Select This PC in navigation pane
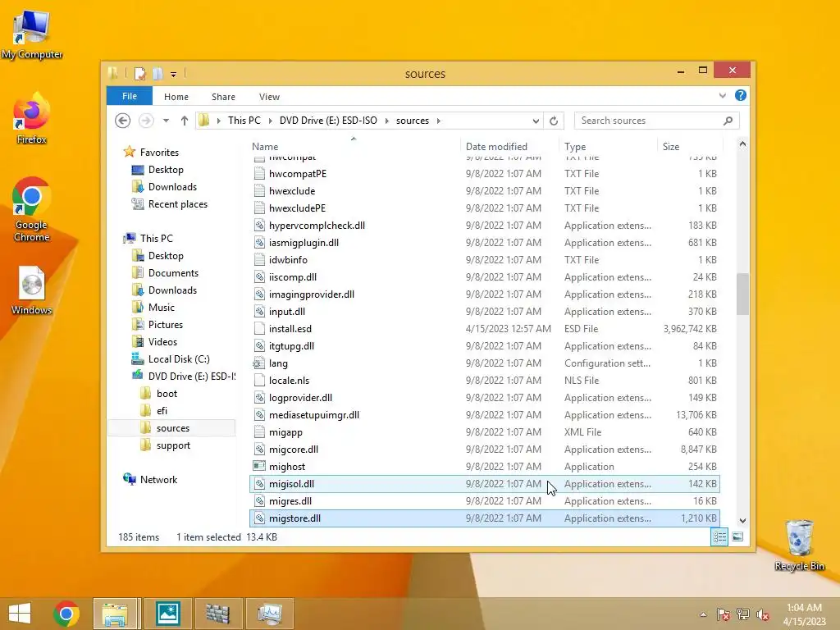Viewport: 840px width, 630px height. point(156,238)
